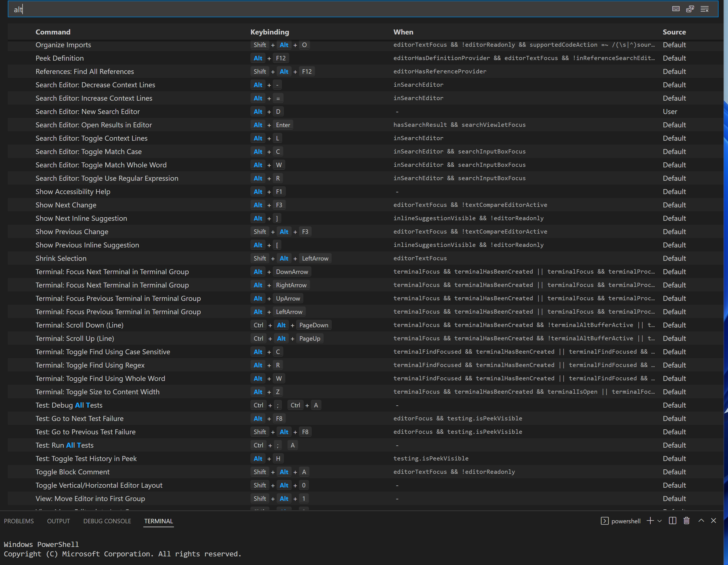Clear the keybindings search input icon
The width and height of the screenshot is (728, 565).
tap(705, 9)
